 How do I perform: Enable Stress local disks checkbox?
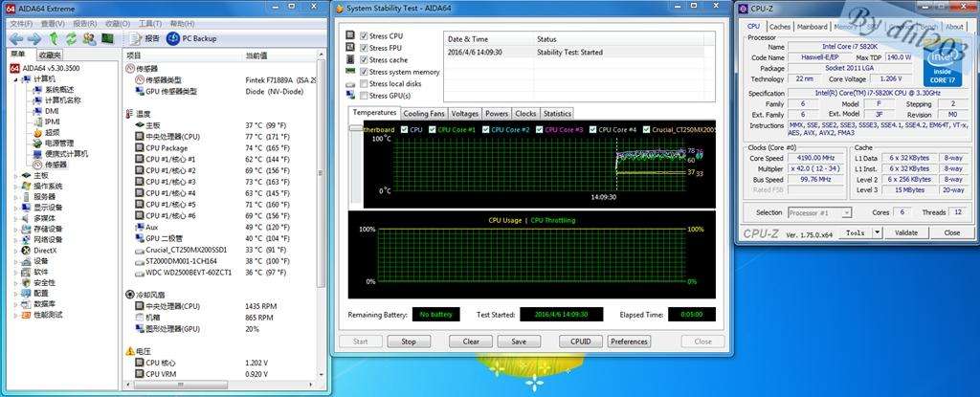pos(364,84)
